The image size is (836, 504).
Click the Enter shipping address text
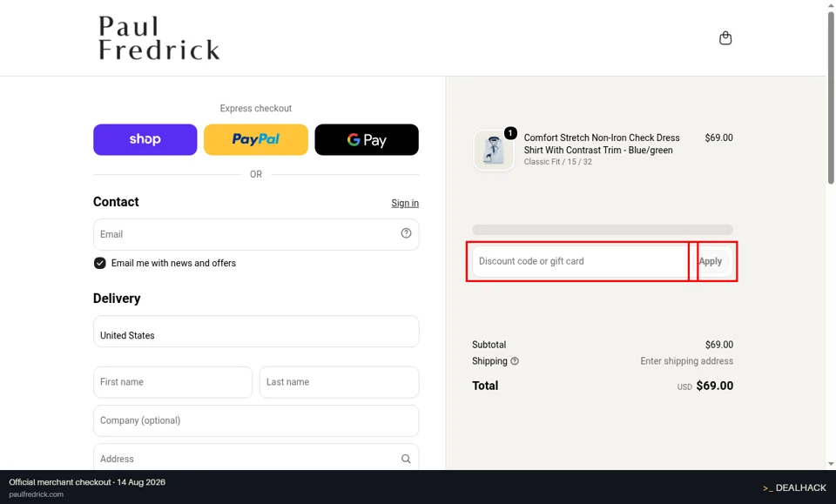[x=687, y=361]
